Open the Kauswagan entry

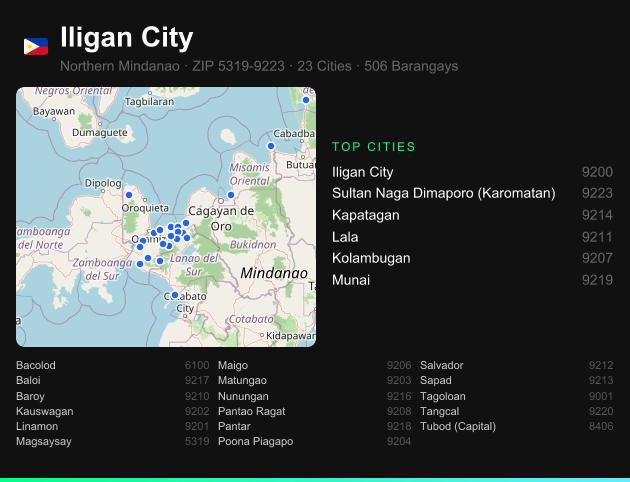coord(112,411)
